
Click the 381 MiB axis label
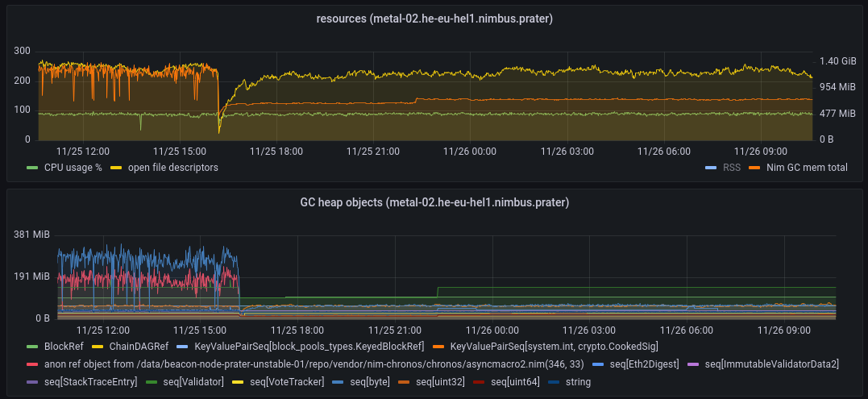31,235
